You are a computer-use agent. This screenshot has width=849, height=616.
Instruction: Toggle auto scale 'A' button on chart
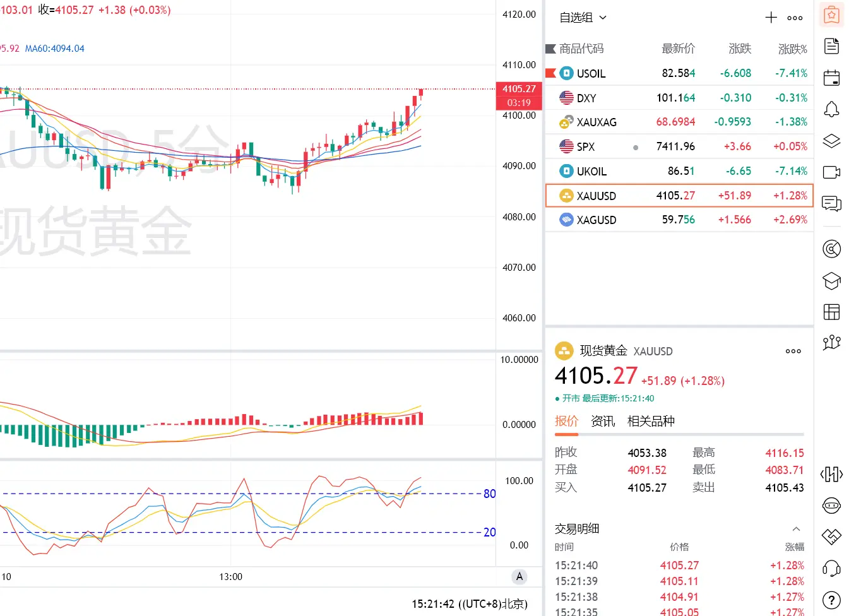click(x=519, y=576)
